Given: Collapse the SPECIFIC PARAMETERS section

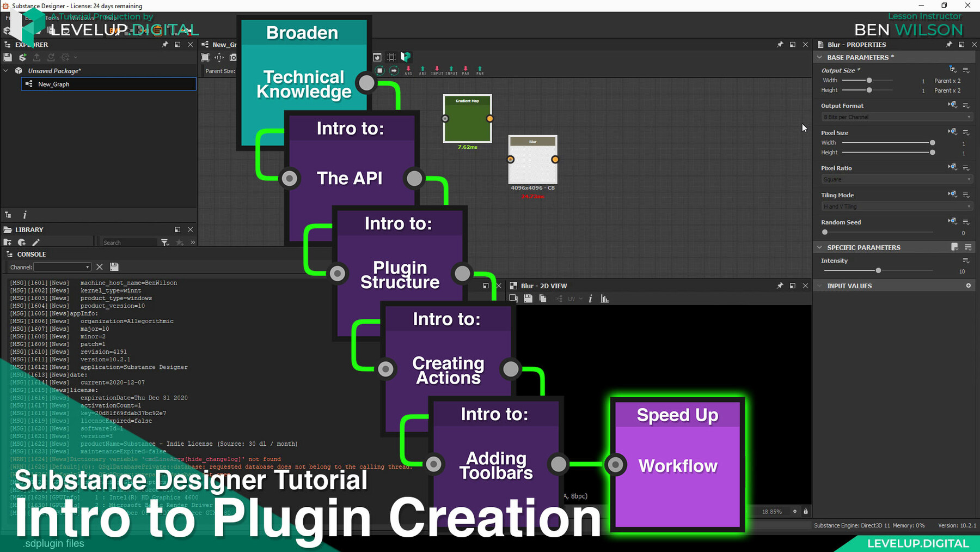Looking at the screenshot, I should [820, 247].
